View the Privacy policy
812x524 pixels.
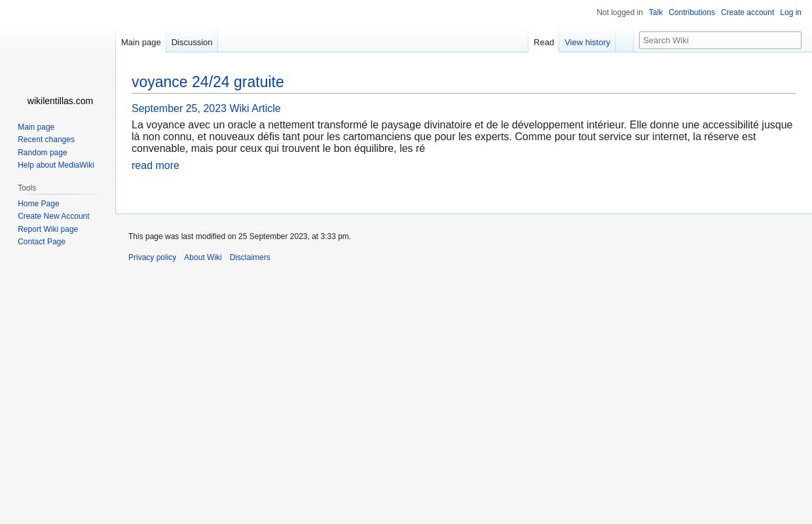pyautogui.click(x=152, y=257)
